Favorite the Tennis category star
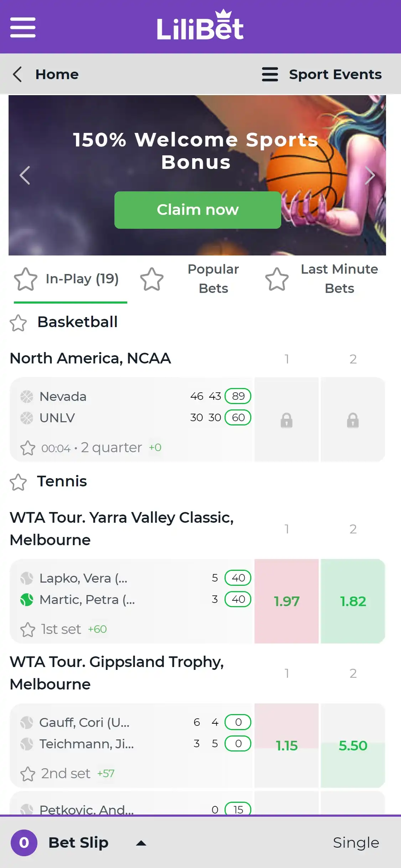 [18, 482]
